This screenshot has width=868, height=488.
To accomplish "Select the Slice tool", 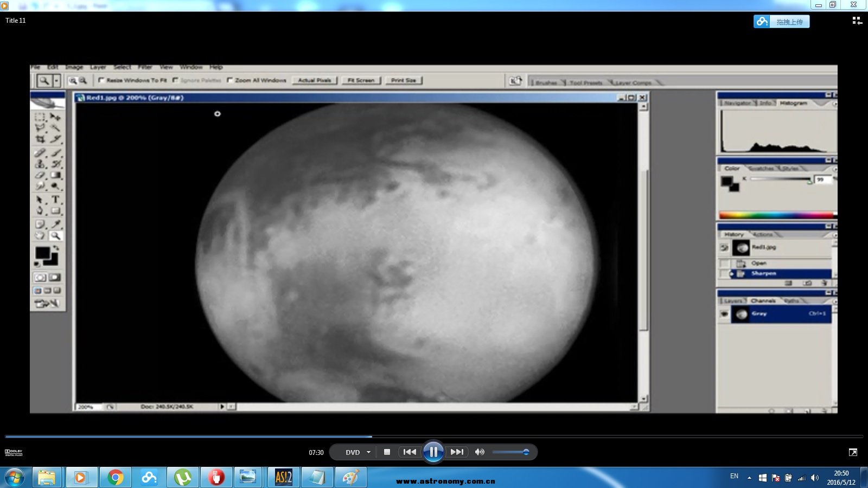I will point(55,139).
